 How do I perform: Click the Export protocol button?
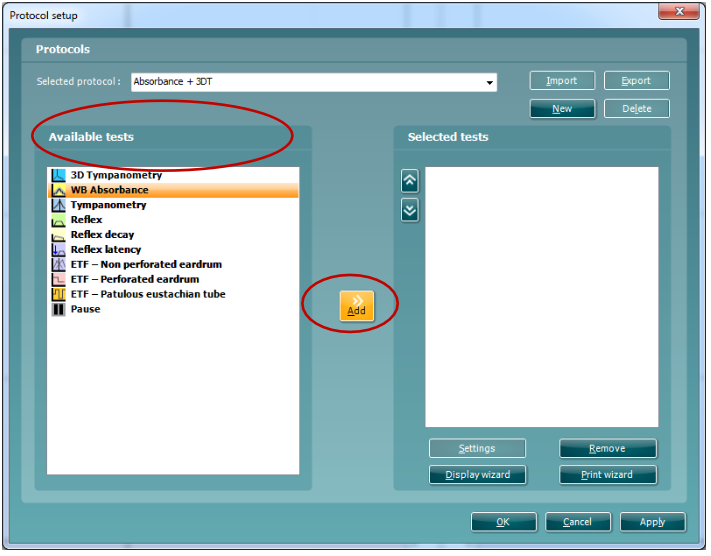tap(635, 81)
